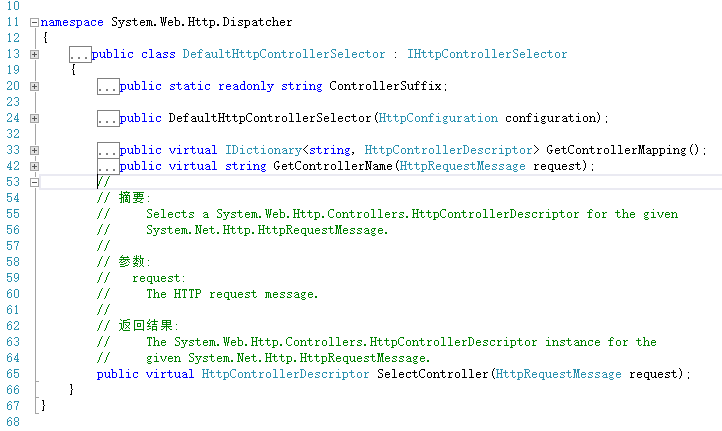Click ellipsis box before DefaultHttpControllerSelector class declaration

click(x=80, y=55)
